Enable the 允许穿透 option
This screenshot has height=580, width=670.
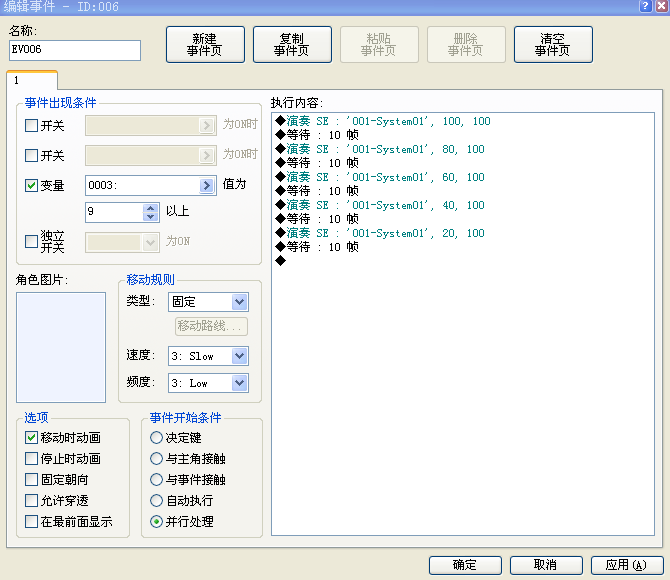click(31, 501)
